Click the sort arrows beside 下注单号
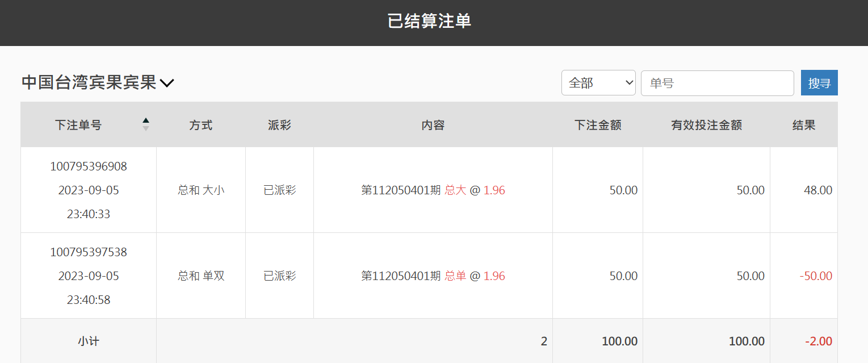 click(146, 124)
